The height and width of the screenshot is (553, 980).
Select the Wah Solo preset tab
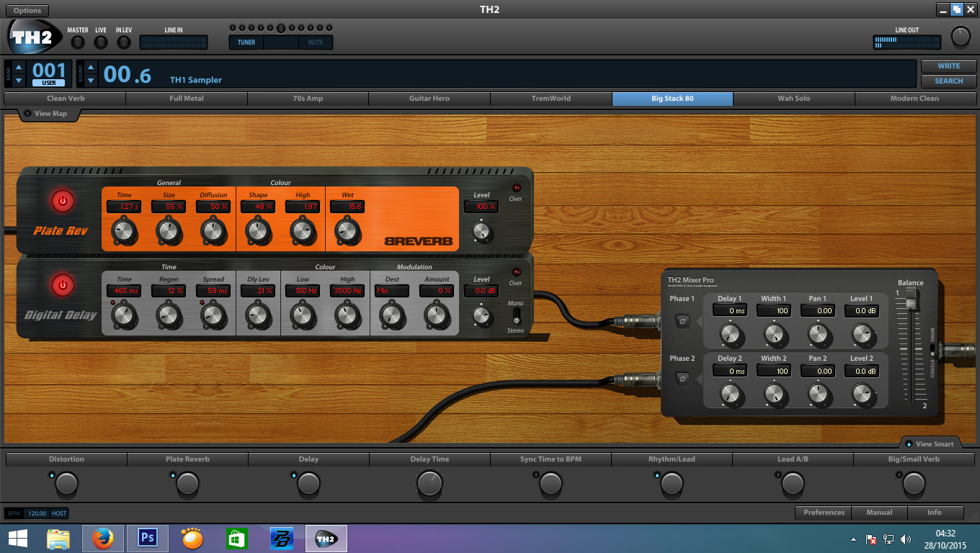793,99
